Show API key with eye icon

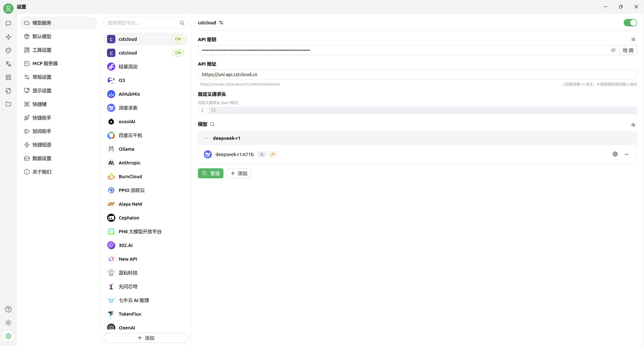coord(613,50)
